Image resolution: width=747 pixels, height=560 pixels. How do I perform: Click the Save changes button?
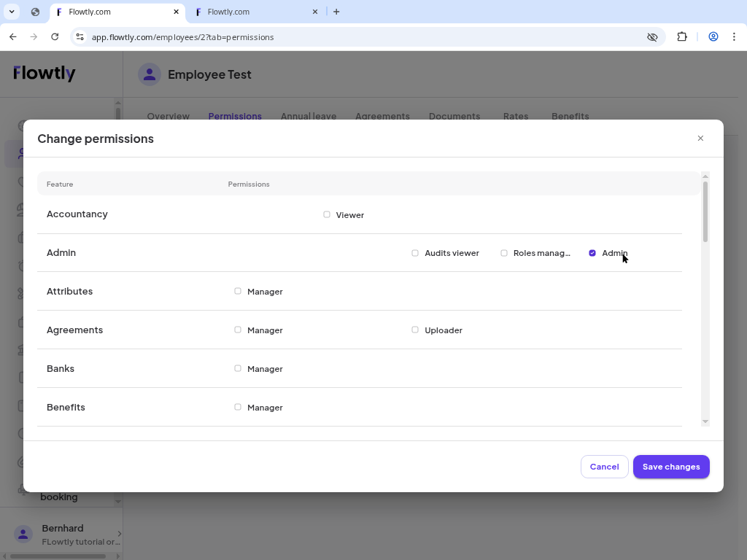click(x=671, y=467)
